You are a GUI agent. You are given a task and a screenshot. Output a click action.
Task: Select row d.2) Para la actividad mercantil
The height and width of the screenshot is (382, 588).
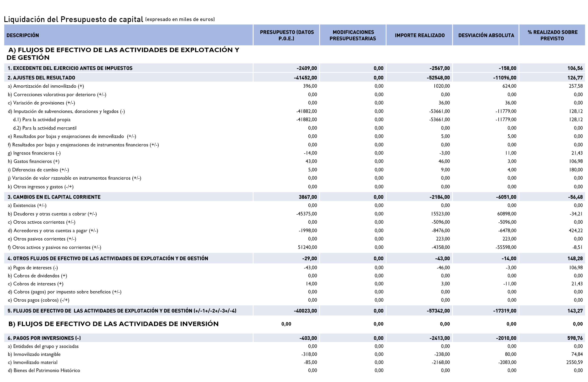294,128
